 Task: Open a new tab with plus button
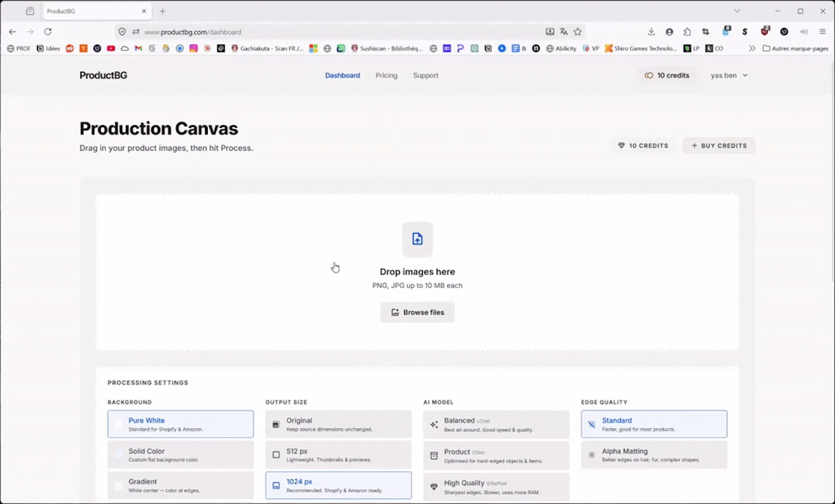[x=162, y=11]
